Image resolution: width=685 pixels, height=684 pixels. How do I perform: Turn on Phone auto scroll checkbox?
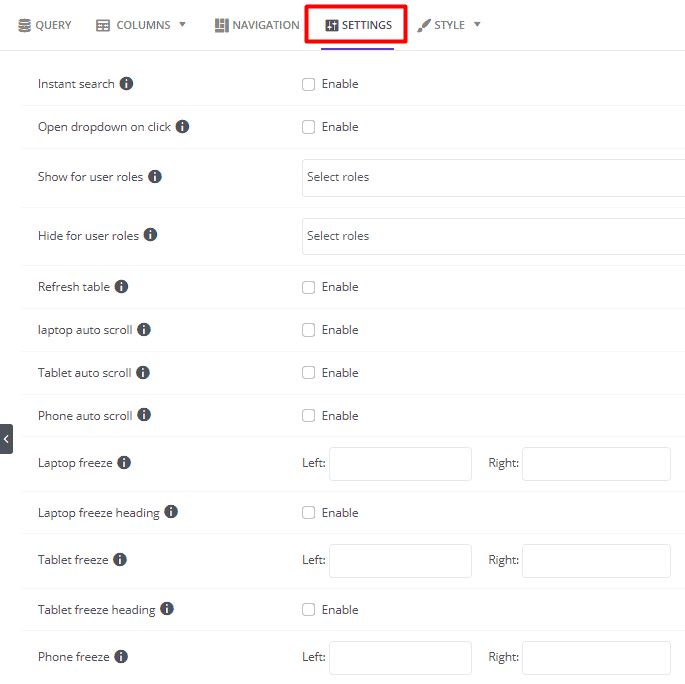point(308,415)
